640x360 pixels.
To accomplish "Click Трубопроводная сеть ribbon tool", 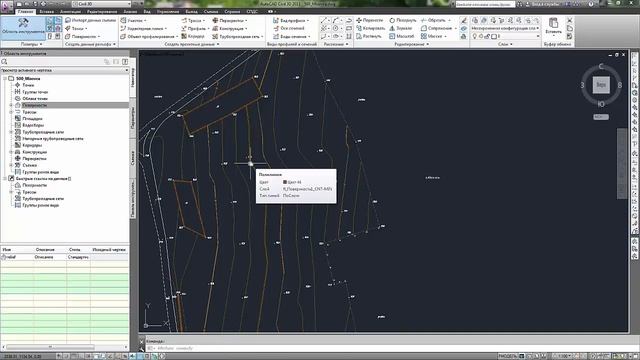I will [x=238, y=36].
